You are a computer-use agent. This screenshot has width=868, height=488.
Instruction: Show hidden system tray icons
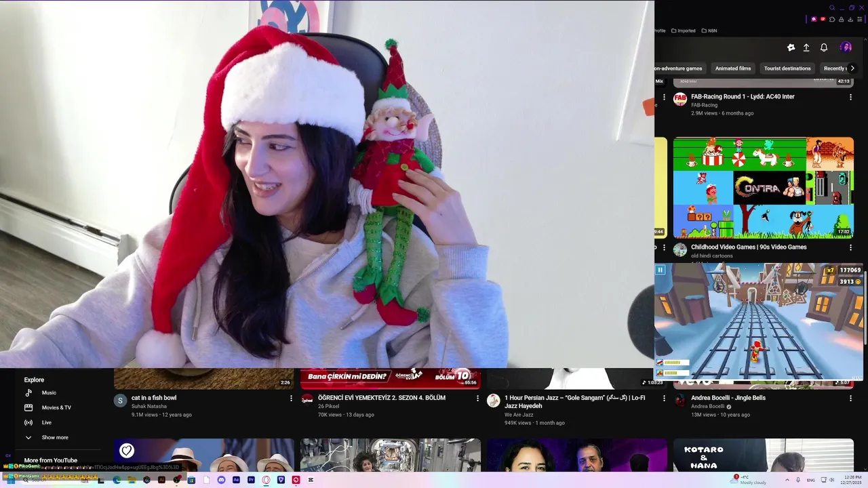[x=787, y=480]
